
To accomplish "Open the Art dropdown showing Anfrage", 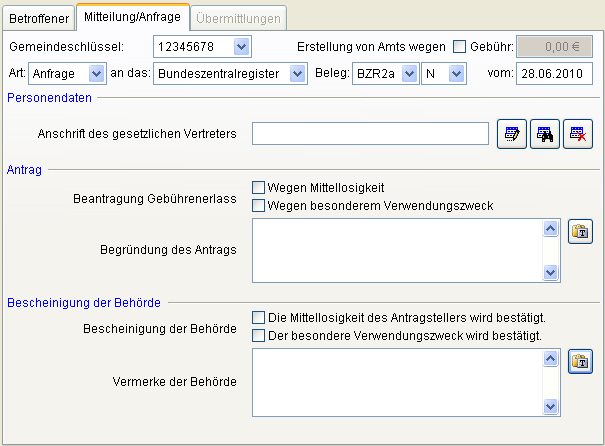I will point(96,73).
